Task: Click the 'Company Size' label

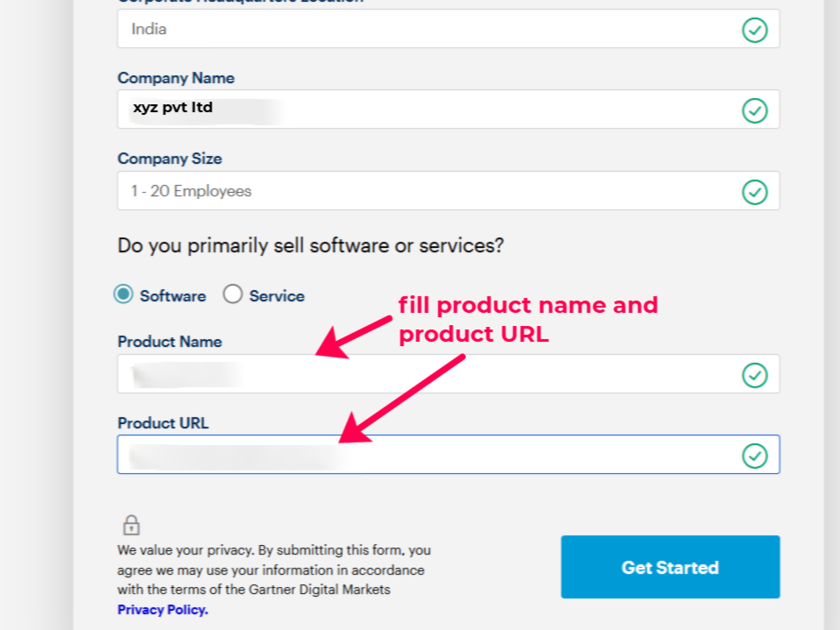Action: pos(170,159)
